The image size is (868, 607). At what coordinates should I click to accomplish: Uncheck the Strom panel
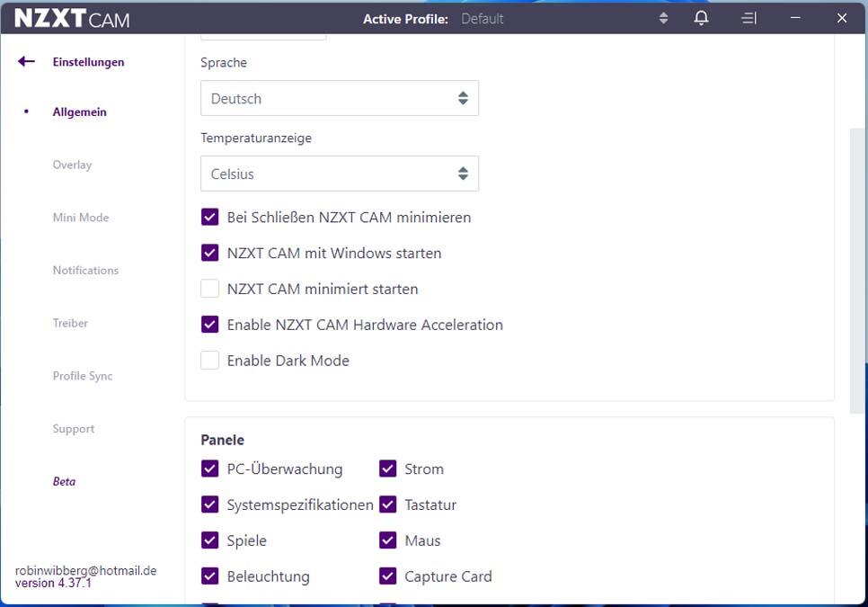pyautogui.click(x=387, y=469)
